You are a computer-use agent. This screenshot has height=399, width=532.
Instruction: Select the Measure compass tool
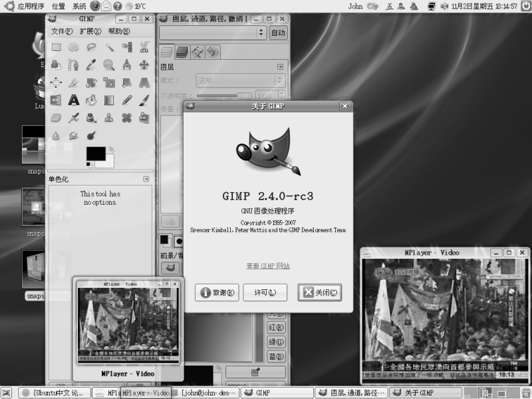[x=126, y=65]
